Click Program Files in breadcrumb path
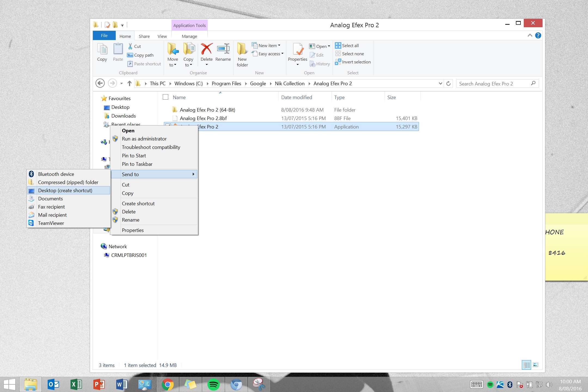This screenshot has height=392, width=588. pos(226,83)
